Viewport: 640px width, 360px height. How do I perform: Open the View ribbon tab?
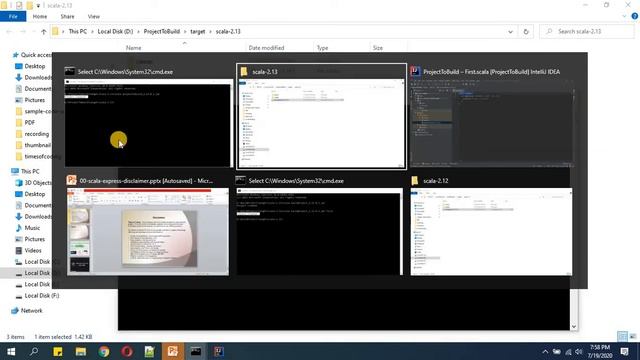(93, 16)
